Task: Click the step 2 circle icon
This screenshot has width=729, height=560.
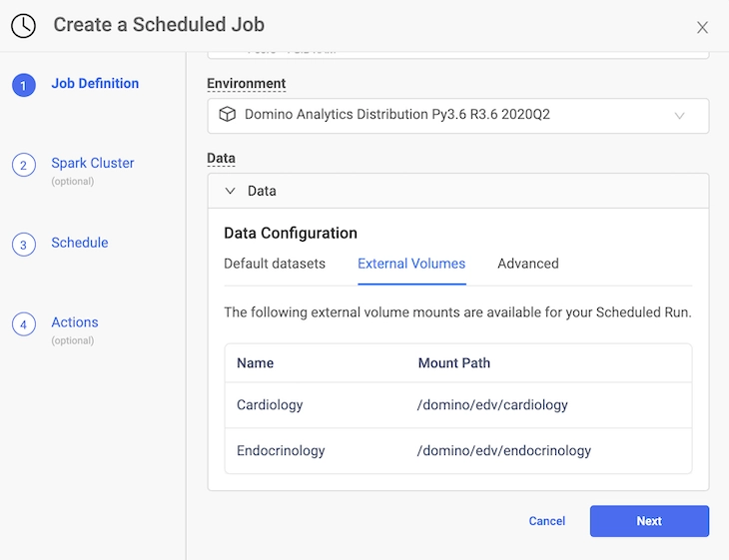Action: [x=24, y=165]
